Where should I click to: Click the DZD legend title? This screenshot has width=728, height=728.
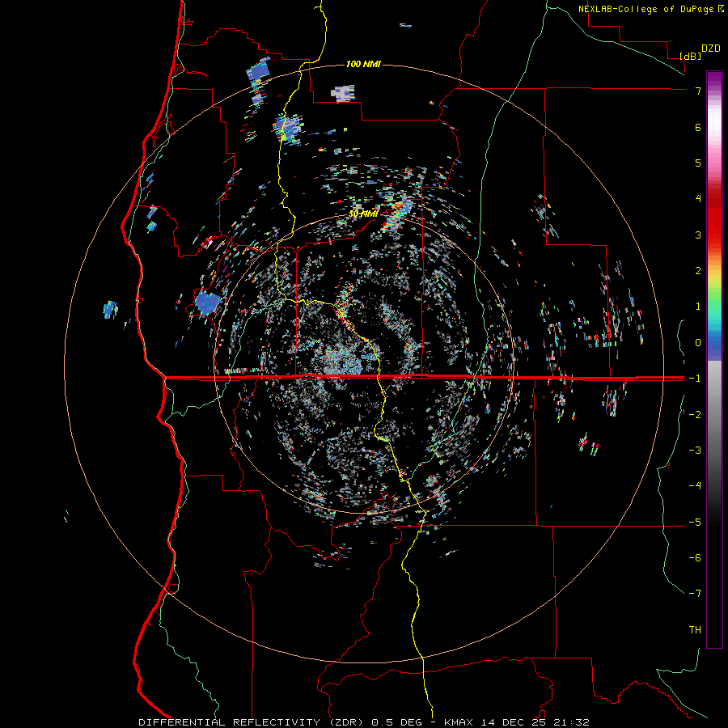[x=711, y=49]
